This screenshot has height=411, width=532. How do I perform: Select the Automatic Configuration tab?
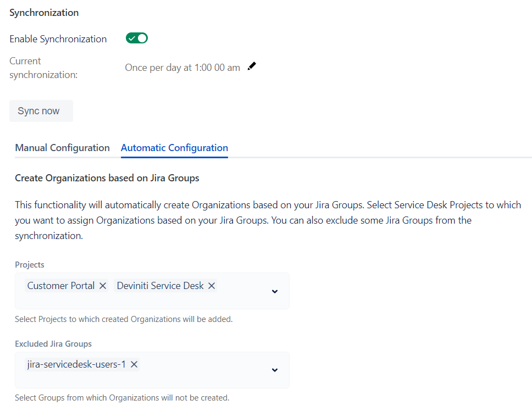coord(174,147)
